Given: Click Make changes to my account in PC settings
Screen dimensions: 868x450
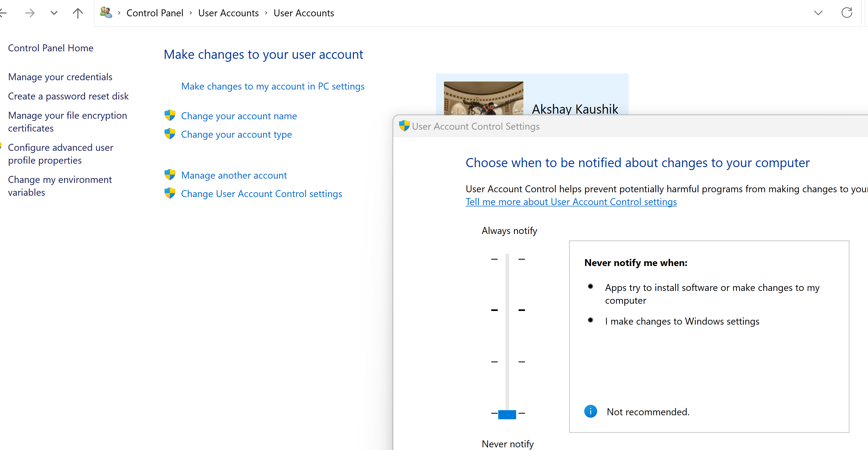Looking at the screenshot, I should coord(273,86).
